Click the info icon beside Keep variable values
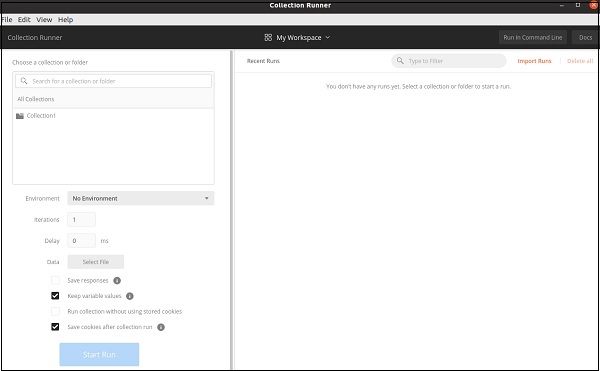This screenshot has height=371, width=600. pos(130,296)
